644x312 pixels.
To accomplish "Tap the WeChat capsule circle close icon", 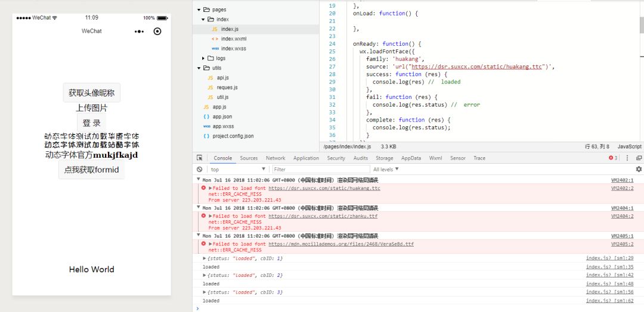I will pyautogui.click(x=157, y=31).
